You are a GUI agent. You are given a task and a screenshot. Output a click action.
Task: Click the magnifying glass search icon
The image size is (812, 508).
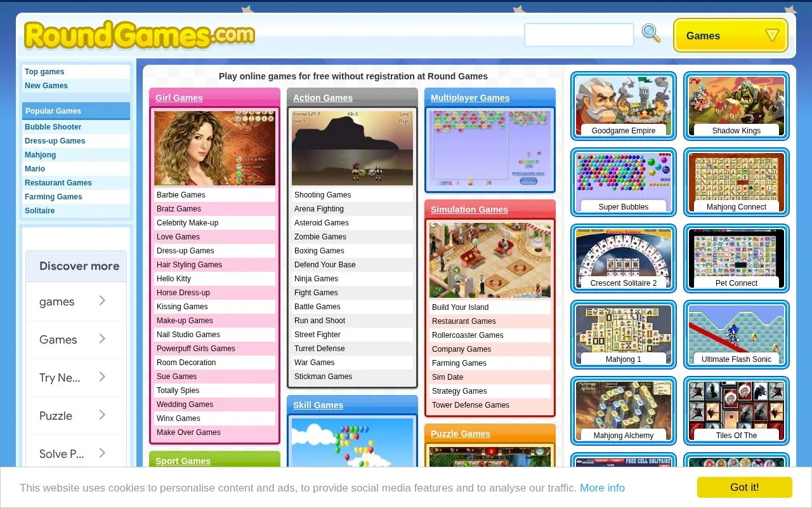(651, 34)
